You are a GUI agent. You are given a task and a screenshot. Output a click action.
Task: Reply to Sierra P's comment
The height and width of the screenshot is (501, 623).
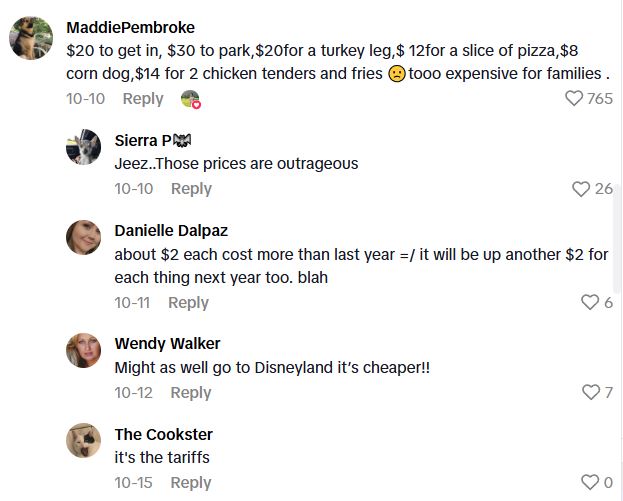tap(191, 189)
